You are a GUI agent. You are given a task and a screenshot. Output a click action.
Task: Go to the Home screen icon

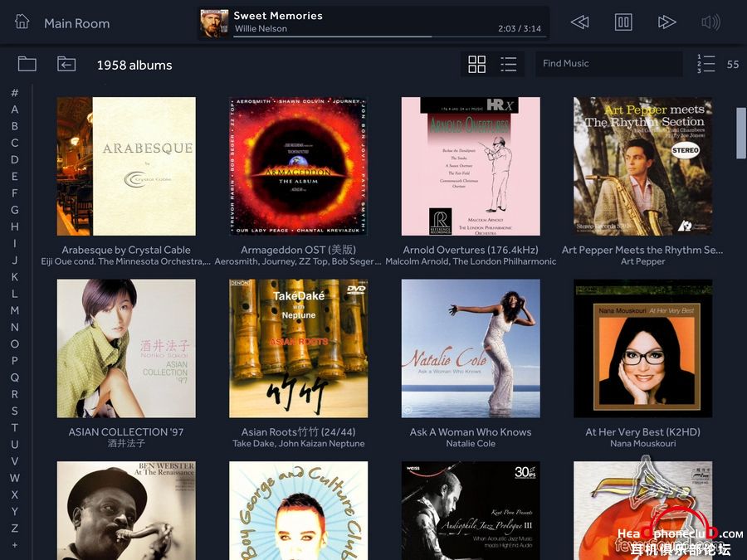pyautogui.click(x=22, y=22)
